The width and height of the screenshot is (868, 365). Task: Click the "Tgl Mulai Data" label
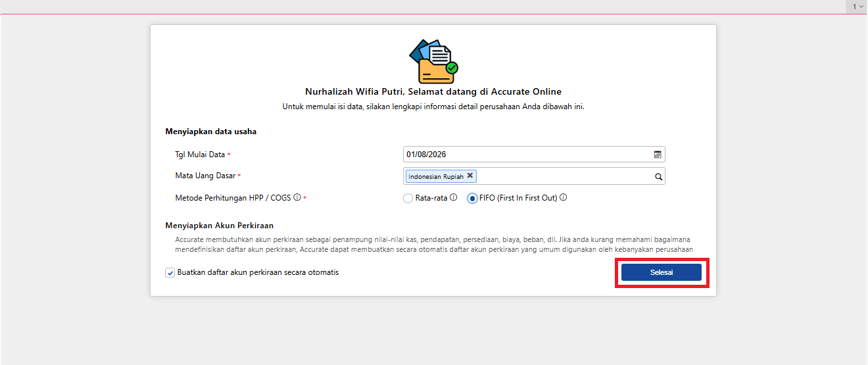click(200, 155)
